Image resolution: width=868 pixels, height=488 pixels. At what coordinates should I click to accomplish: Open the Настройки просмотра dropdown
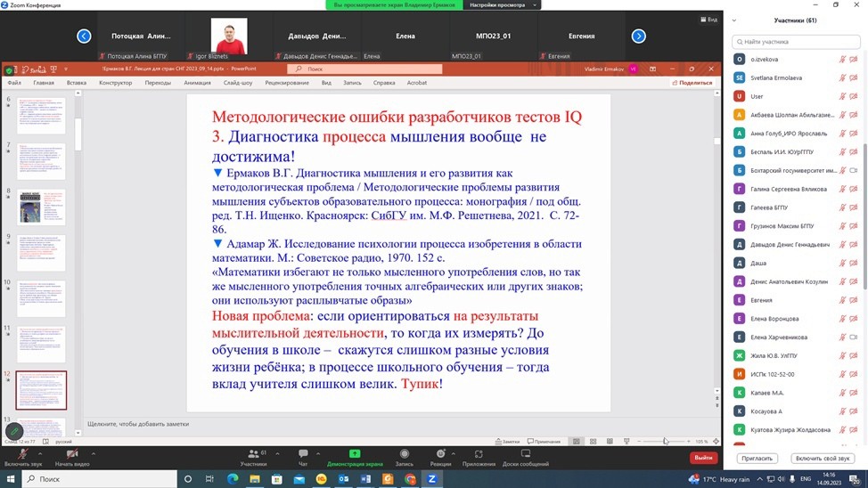pyautogui.click(x=504, y=4)
